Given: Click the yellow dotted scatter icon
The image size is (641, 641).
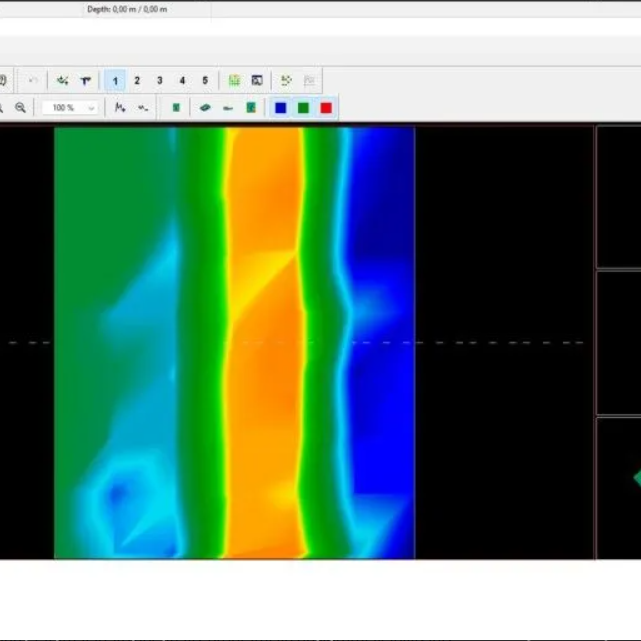Looking at the screenshot, I should tap(286, 81).
